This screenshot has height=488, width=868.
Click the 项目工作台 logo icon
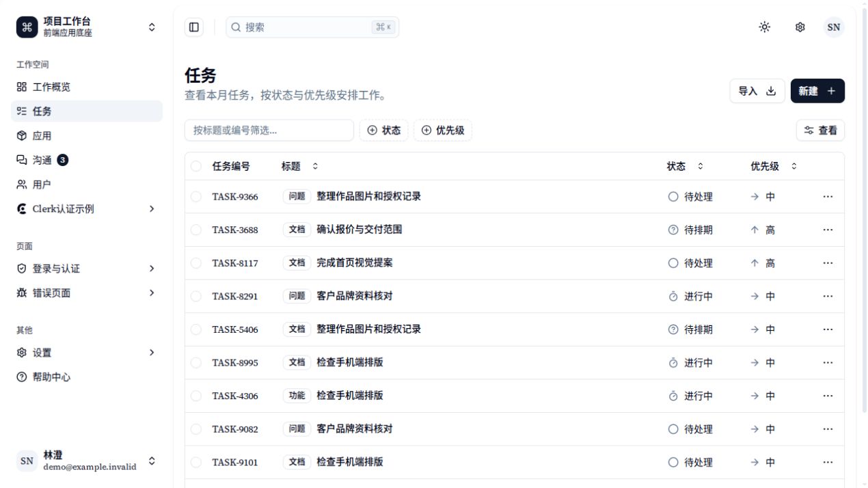[27, 27]
